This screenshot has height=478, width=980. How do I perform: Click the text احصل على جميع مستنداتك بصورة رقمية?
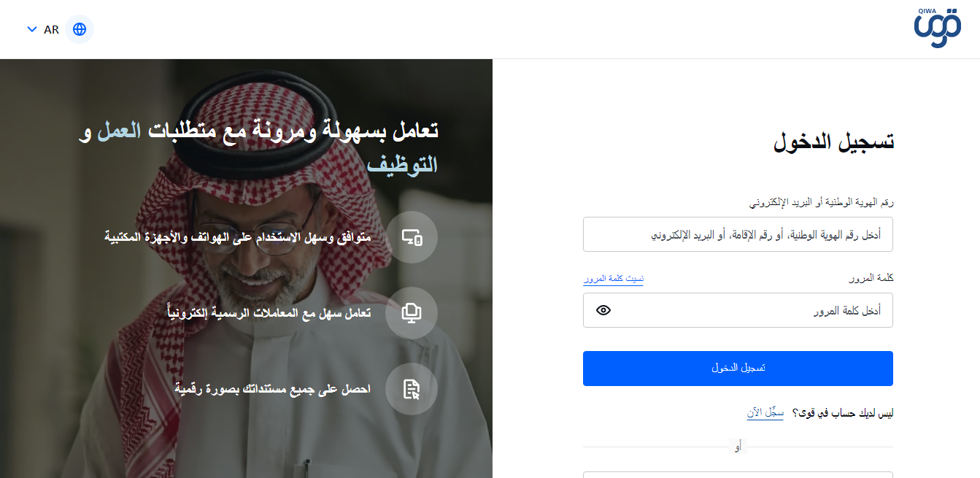273,389
